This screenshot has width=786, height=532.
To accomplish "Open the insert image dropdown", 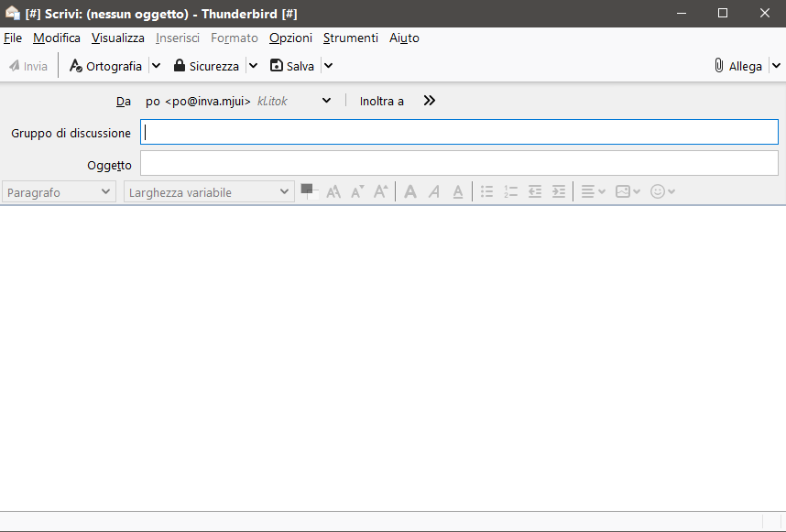I will 628,192.
